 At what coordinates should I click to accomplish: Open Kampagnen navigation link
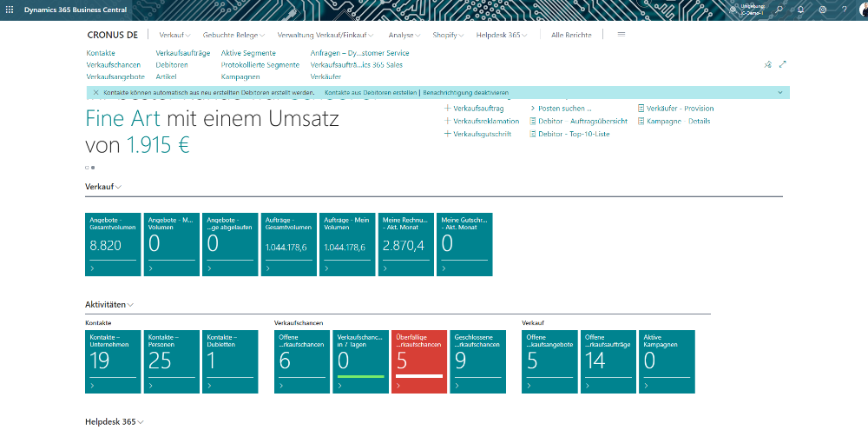[240, 77]
